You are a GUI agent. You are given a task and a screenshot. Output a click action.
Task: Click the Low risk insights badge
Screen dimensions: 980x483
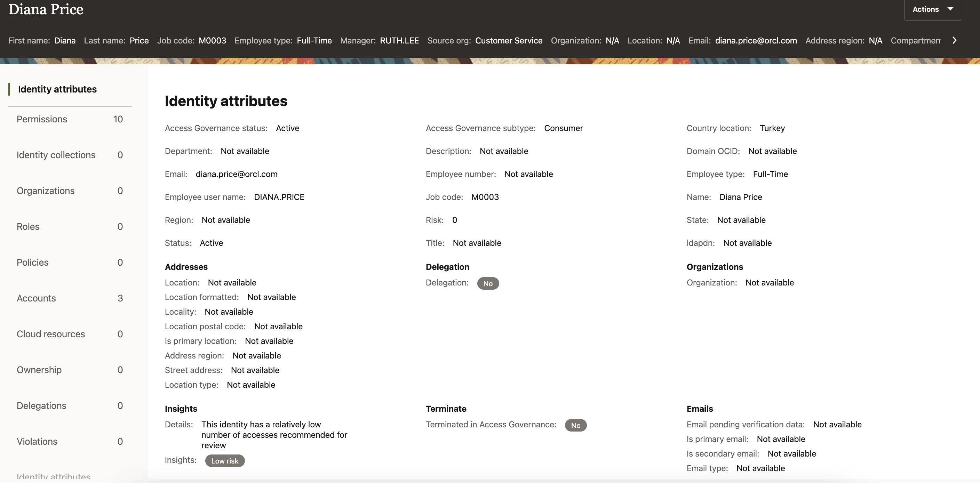click(224, 460)
